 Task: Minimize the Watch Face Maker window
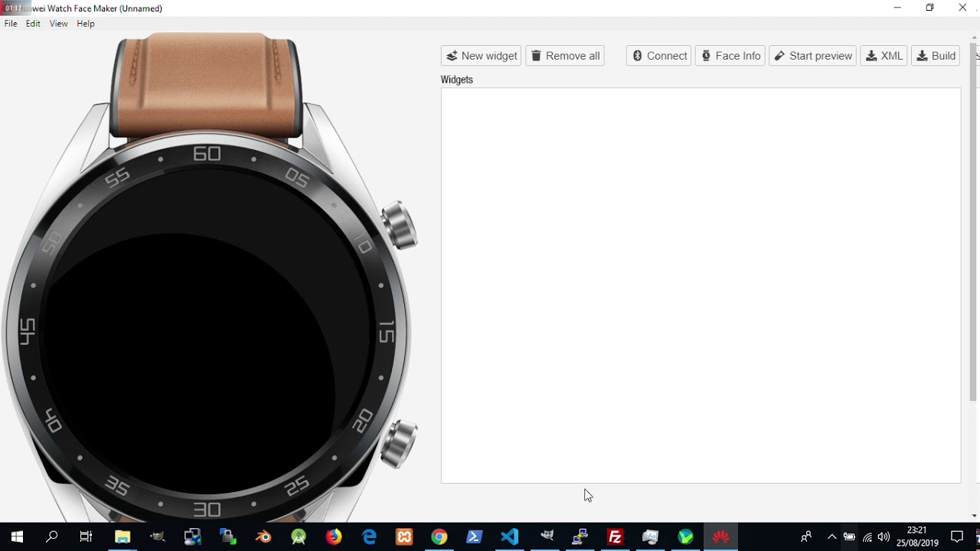click(897, 8)
